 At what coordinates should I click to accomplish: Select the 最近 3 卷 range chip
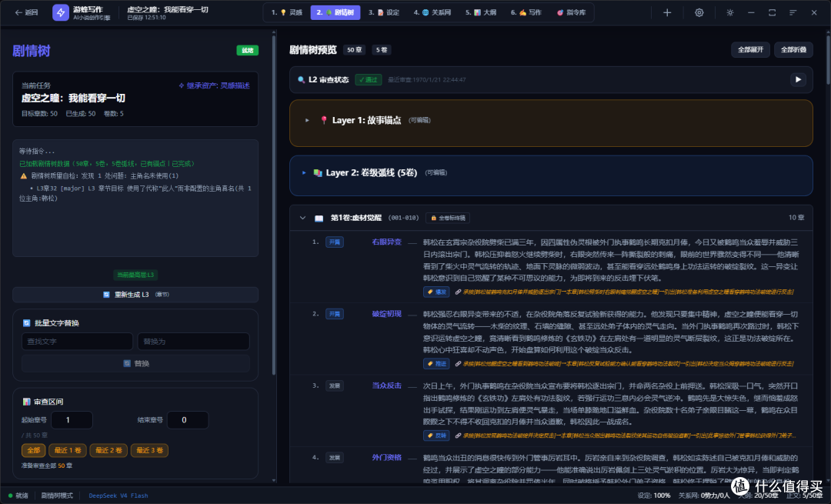[149, 450]
